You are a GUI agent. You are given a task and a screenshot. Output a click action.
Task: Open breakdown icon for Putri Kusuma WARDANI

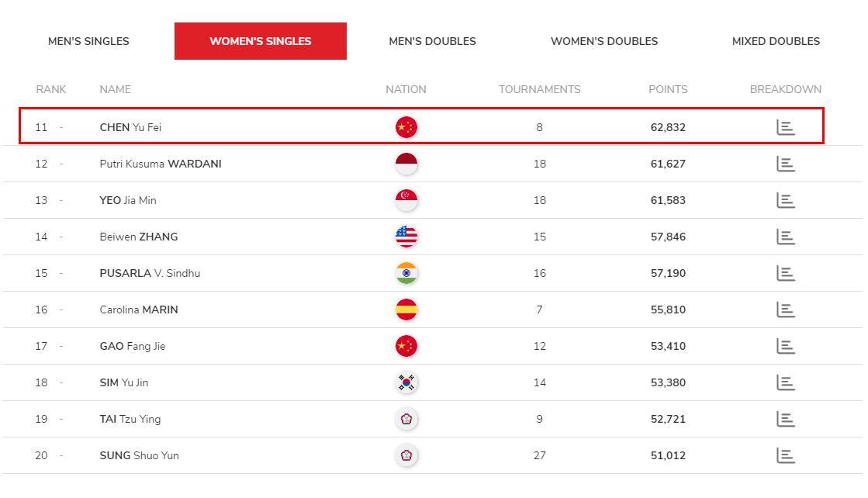[786, 164]
